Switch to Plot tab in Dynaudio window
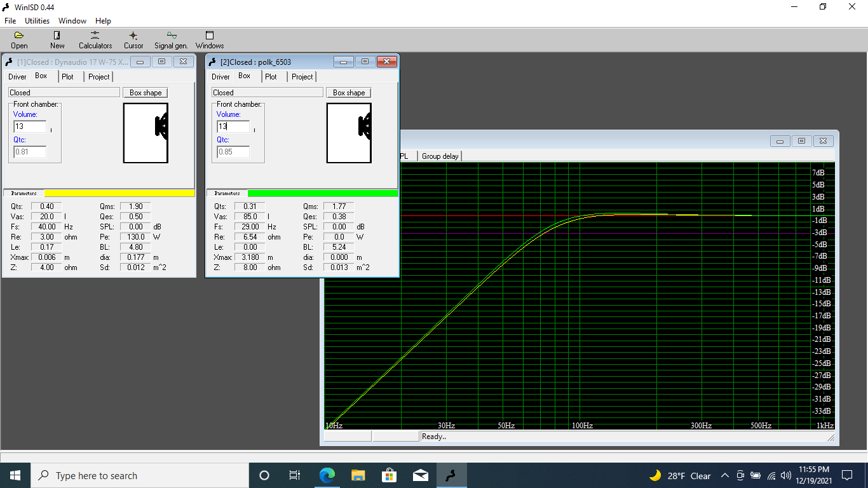 pyautogui.click(x=68, y=77)
